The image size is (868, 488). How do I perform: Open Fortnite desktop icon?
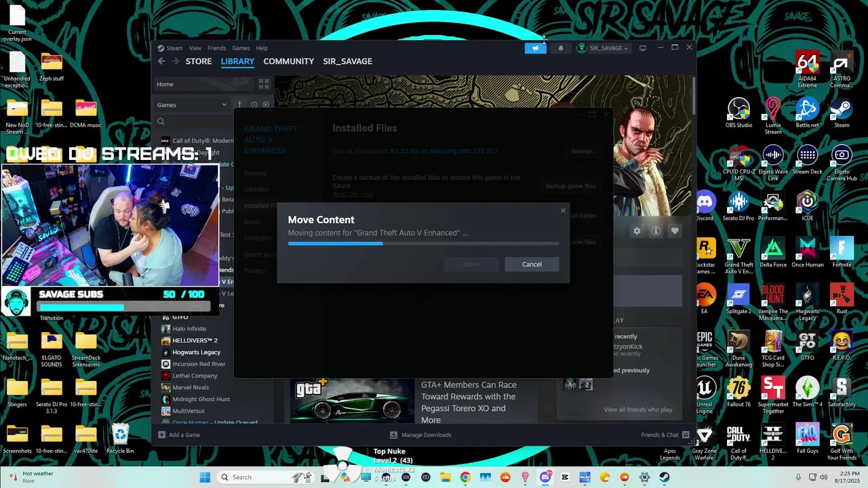point(842,253)
